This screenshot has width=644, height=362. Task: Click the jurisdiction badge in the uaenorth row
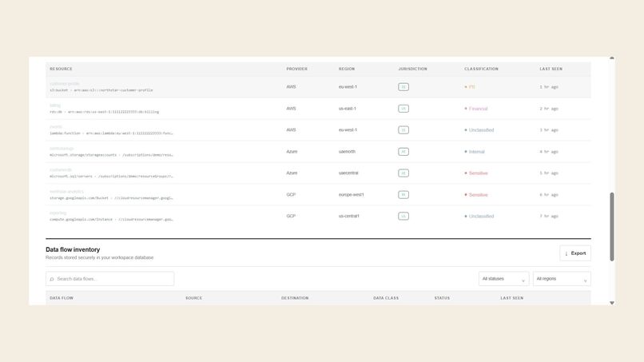(403, 152)
